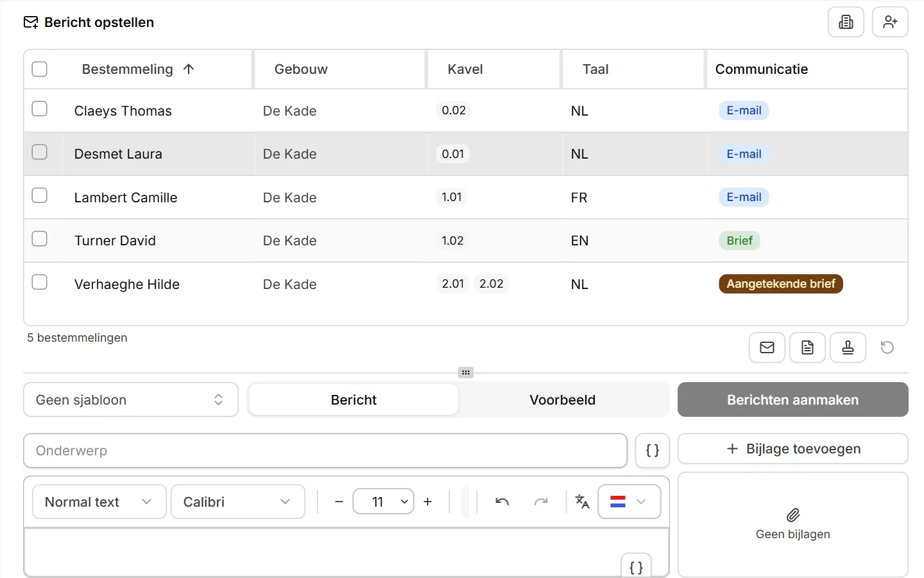
Task: Toggle the select-all checkbox in table header
Action: tap(40, 69)
